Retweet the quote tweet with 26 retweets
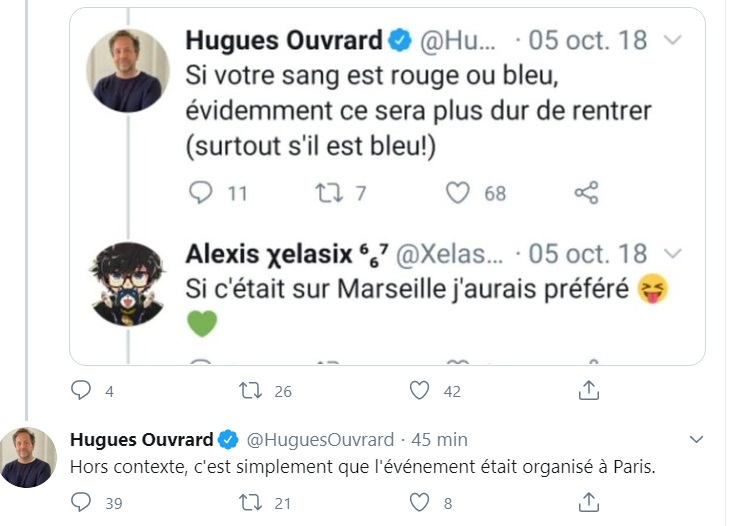735x526 pixels. 249,391
